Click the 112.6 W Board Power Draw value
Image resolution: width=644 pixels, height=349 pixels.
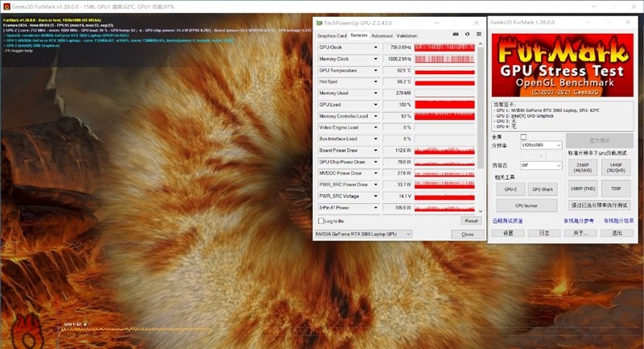(x=397, y=151)
